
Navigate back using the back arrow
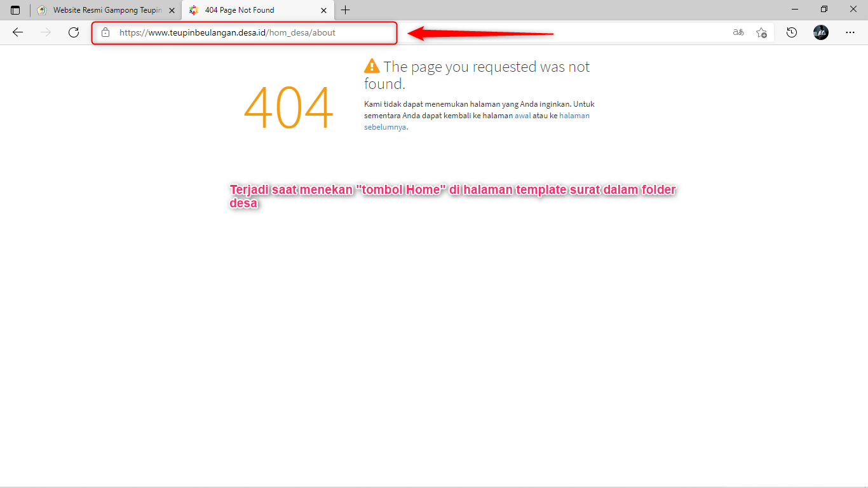point(17,32)
